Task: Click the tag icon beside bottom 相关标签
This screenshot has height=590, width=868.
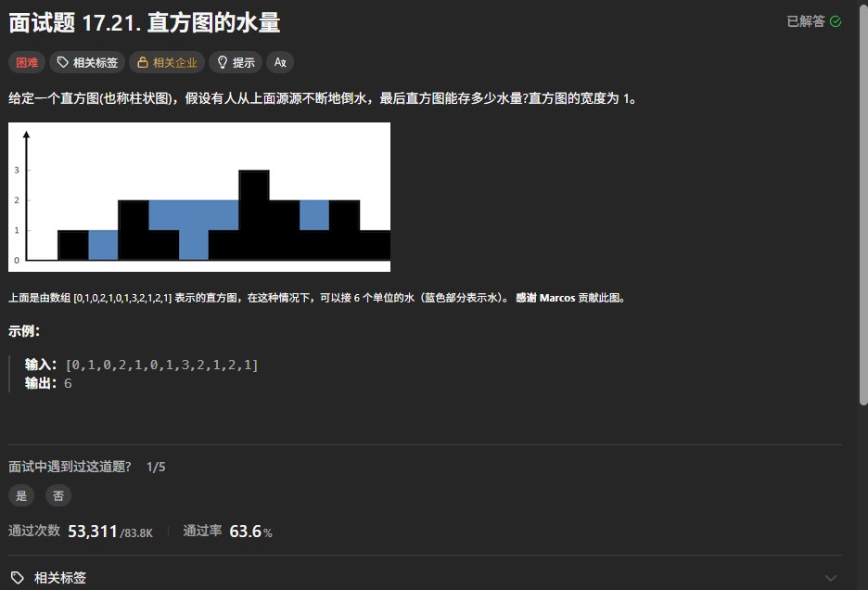Action: click(x=18, y=578)
